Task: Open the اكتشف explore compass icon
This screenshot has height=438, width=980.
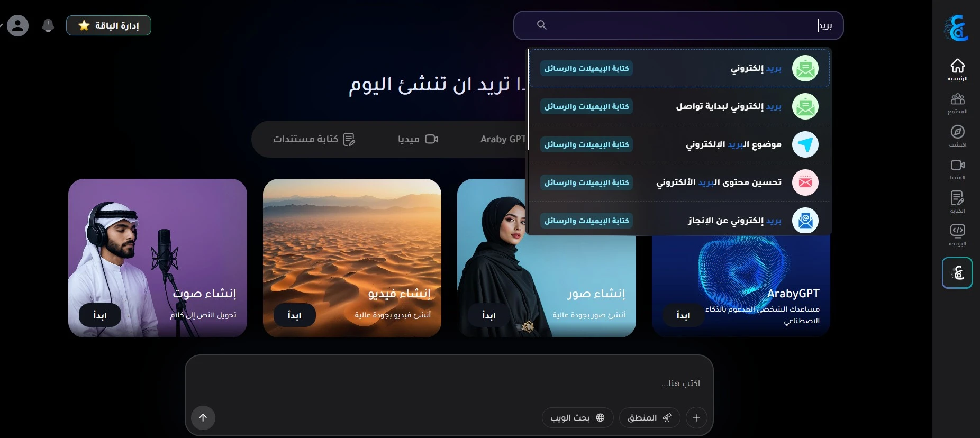Action: point(957,136)
